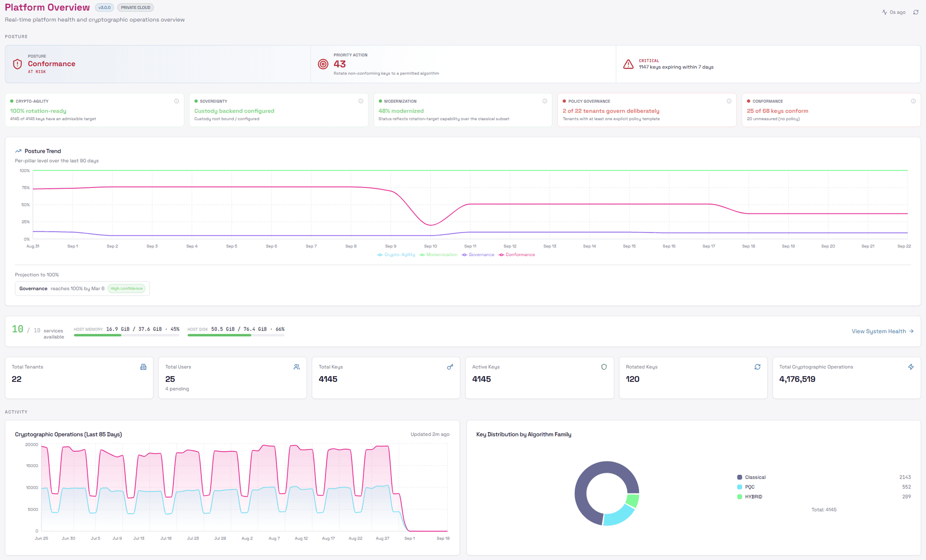Click the users icon on the Total Users card
This screenshot has width=926, height=560.
[297, 367]
